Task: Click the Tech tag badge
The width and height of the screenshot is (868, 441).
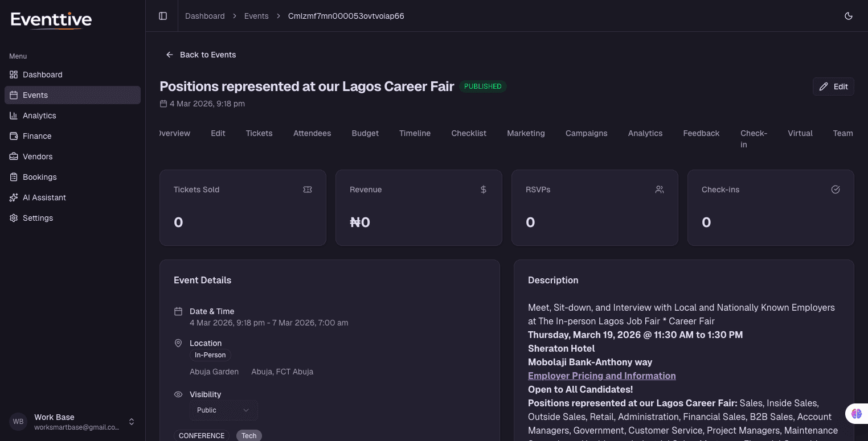Action: click(249, 435)
